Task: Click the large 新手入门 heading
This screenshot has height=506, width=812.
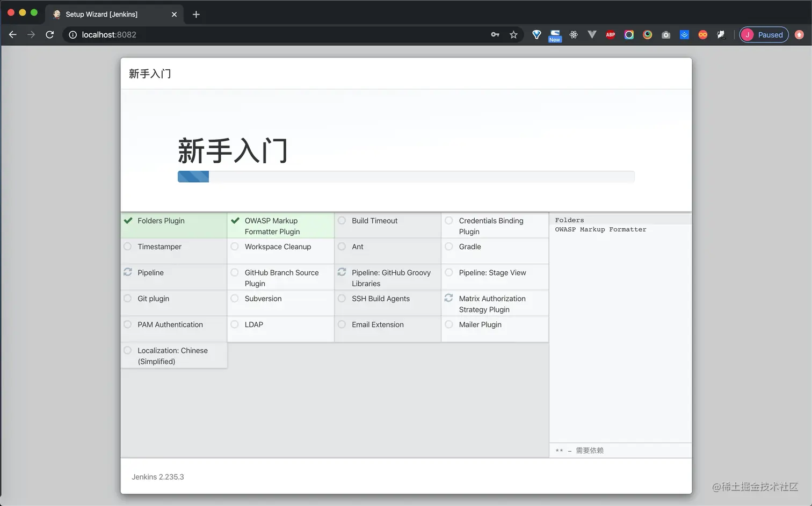Action: pos(233,150)
